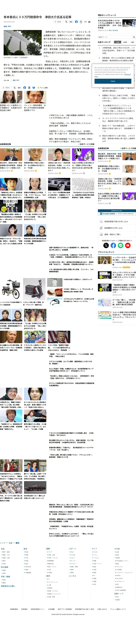The height and width of the screenshot is (644, 136).
Task: Click the search magnifier icon
Action: [x=134, y=37]
